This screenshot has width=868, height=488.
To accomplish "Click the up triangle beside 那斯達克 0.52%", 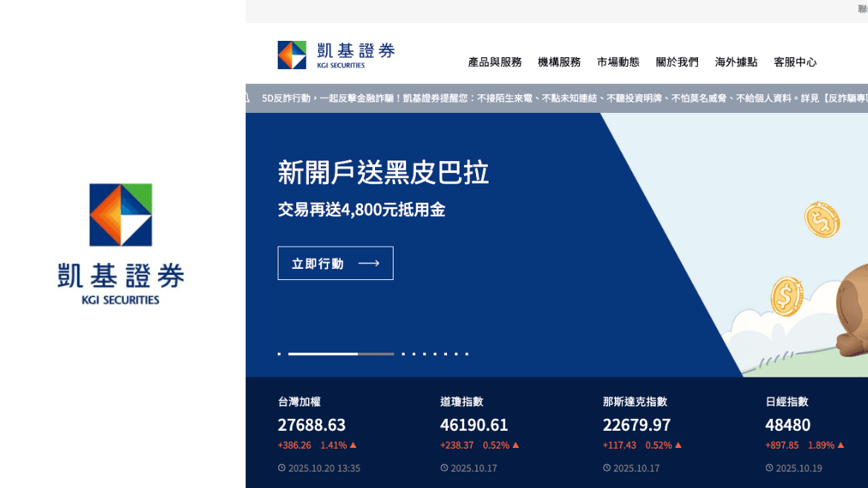I will (x=678, y=445).
